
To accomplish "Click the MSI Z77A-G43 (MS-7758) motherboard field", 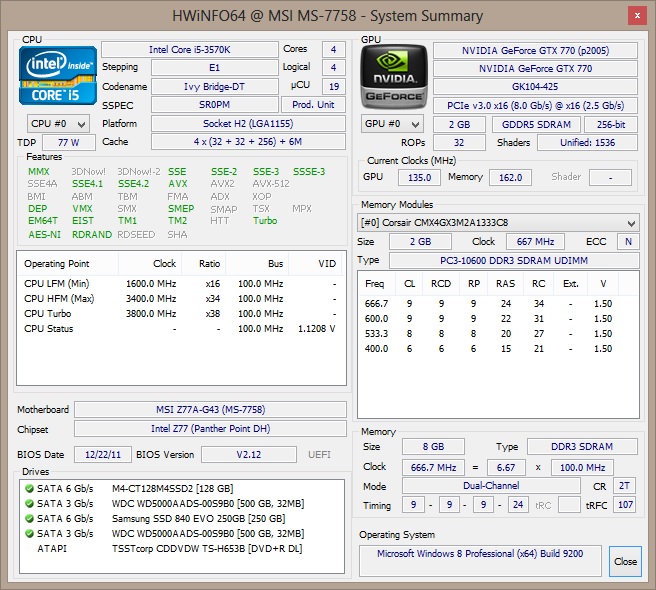I will (210, 410).
